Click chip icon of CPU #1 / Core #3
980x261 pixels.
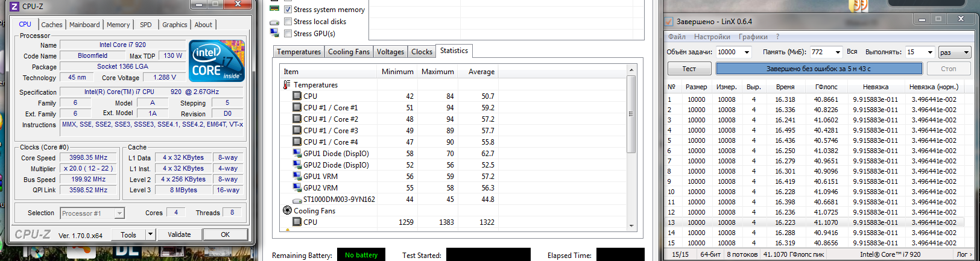pyautogui.click(x=297, y=130)
